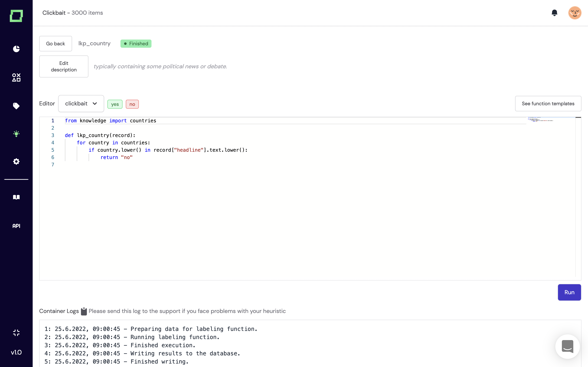Open the settings gear in sidebar

click(16, 161)
